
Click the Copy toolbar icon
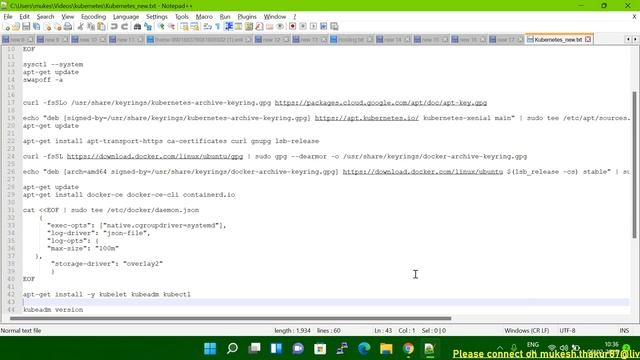tap(91, 27)
